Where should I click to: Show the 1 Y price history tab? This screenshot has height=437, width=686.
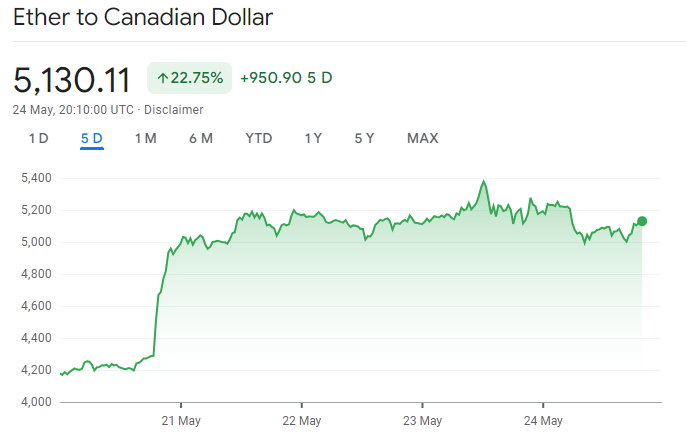tap(313, 138)
